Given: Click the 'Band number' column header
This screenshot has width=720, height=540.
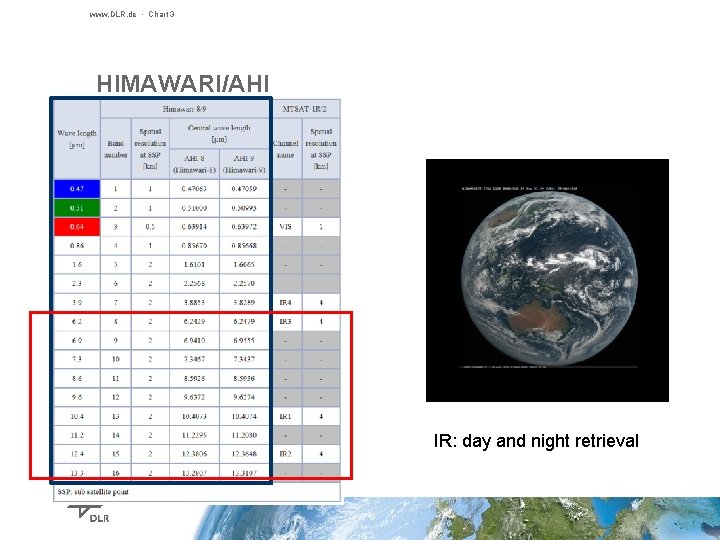Looking at the screenshot, I should [116, 149].
